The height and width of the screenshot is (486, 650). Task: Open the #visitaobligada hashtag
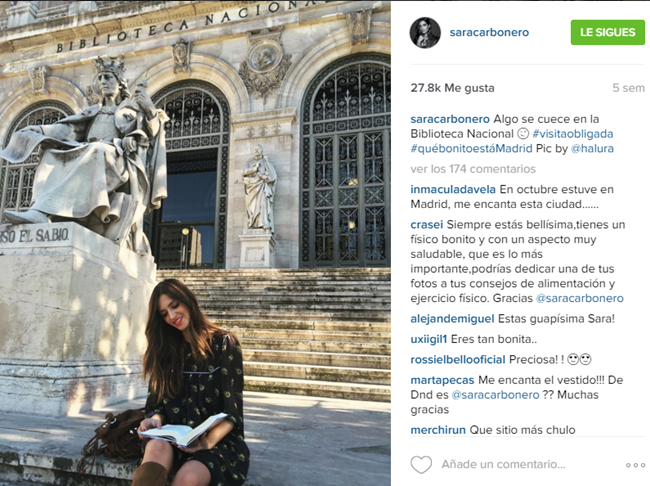(x=572, y=134)
